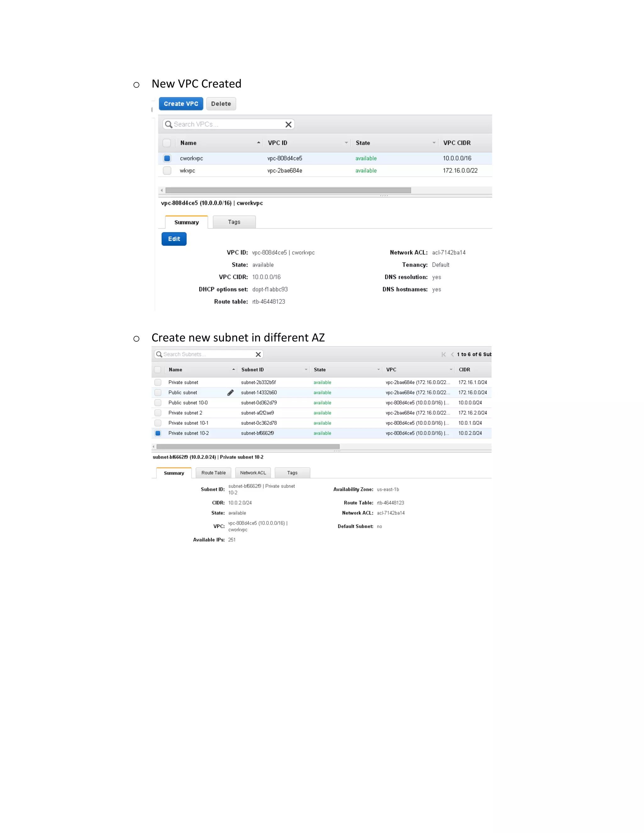This screenshot has width=644, height=833.
Task: Go to first page of subnets
Action: [443, 354]
